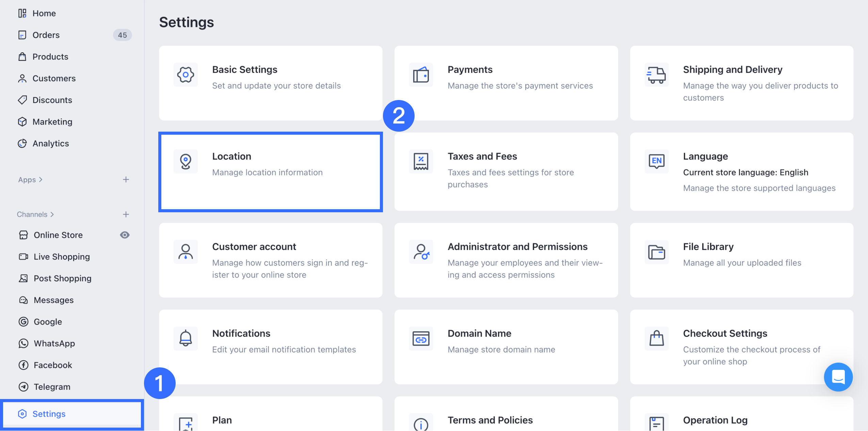
Task: Click the WhatsApp channel icon
Action: point(23,344)
